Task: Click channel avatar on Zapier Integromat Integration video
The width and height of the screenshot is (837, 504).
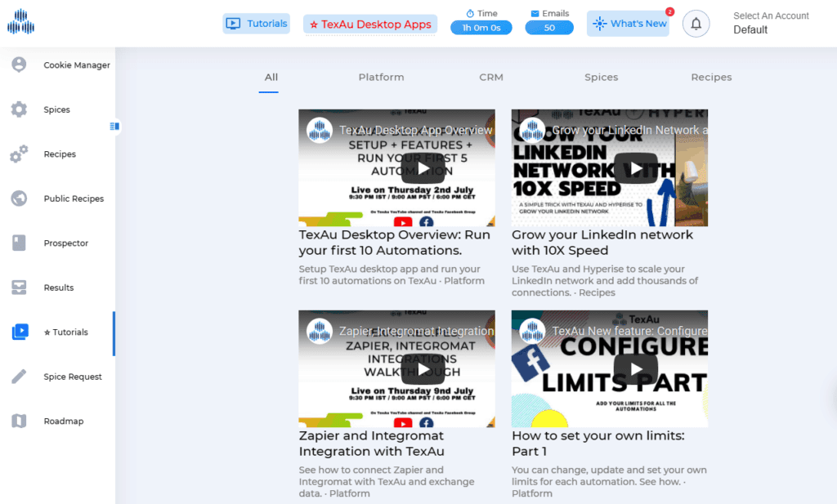Action: 320,331
